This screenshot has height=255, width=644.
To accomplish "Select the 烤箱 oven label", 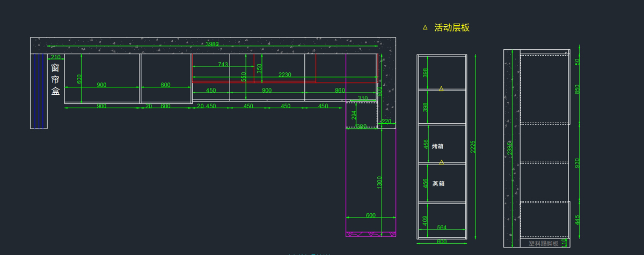I will 438,146.
